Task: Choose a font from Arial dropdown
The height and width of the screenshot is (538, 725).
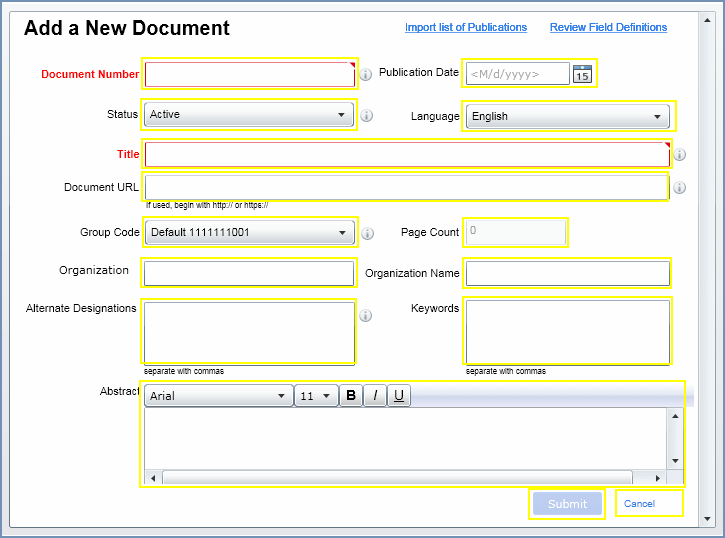Action: (218, 396)
